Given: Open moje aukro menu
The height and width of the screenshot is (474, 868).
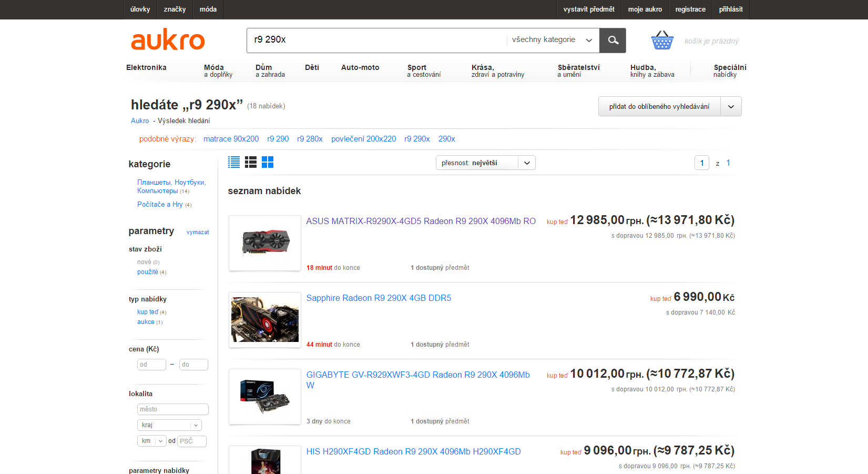Looking at the screenshot, I should 645,9.
